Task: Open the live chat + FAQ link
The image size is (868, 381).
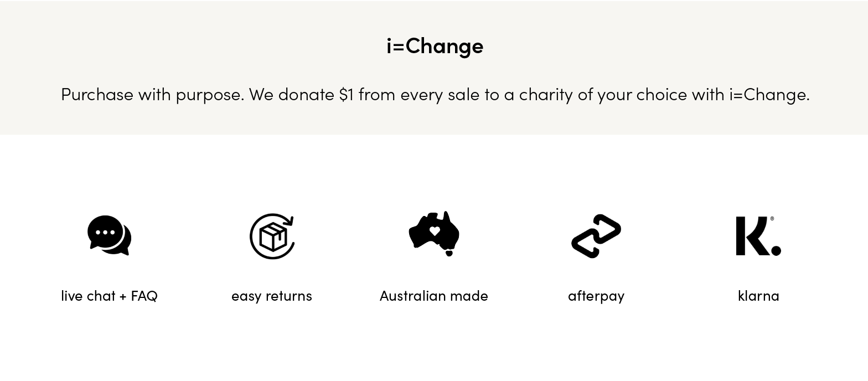Action: 110,296
